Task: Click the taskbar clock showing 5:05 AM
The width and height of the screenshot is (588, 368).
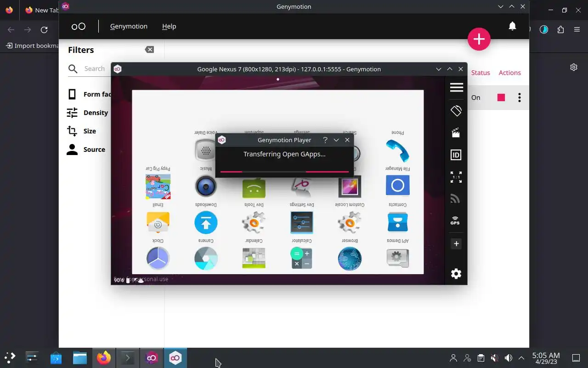Action: tap(546, 358)
